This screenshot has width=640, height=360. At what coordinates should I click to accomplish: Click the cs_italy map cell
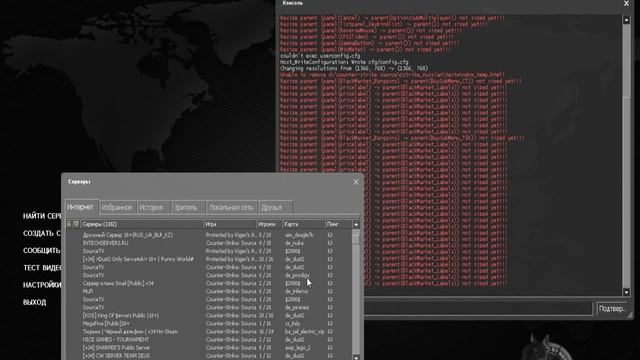pyautogui.click(x=293, y=324)
